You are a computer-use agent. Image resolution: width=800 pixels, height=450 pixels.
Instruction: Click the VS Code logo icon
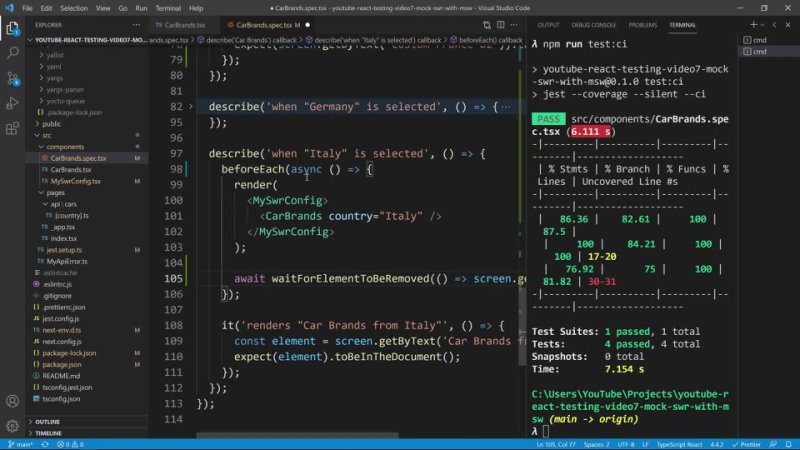click(x=9, y=8)
